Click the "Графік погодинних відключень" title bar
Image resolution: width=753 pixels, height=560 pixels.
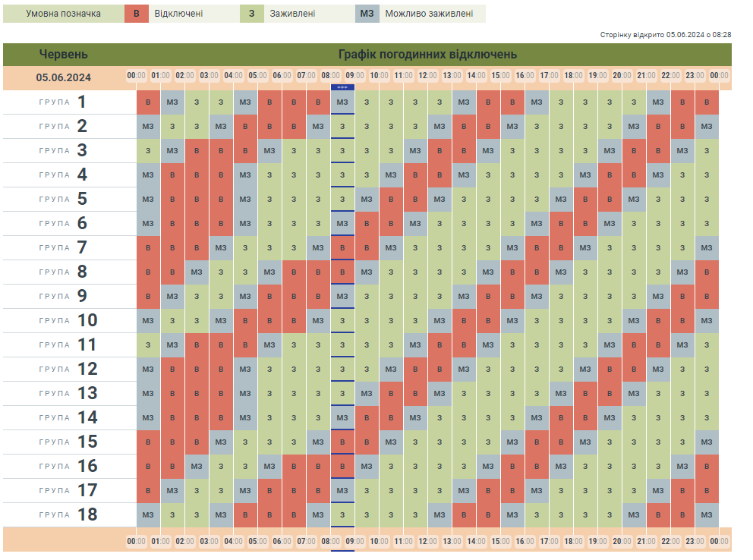[427, 55]
